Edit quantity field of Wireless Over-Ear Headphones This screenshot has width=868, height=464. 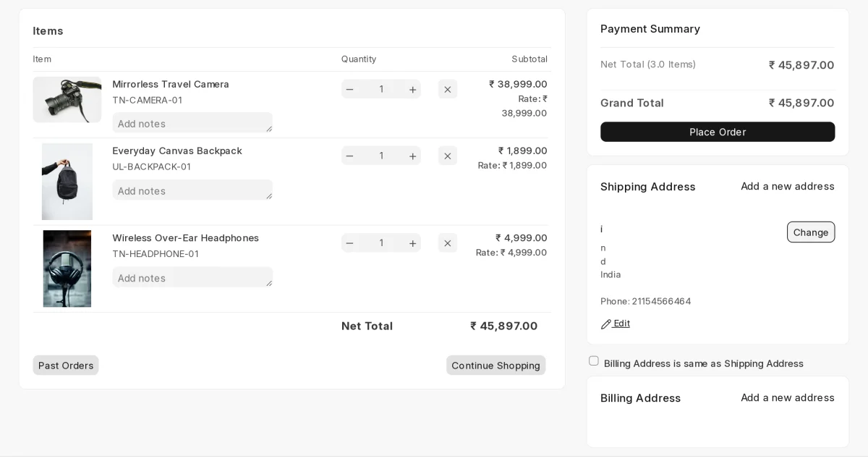tap(381, 243)
